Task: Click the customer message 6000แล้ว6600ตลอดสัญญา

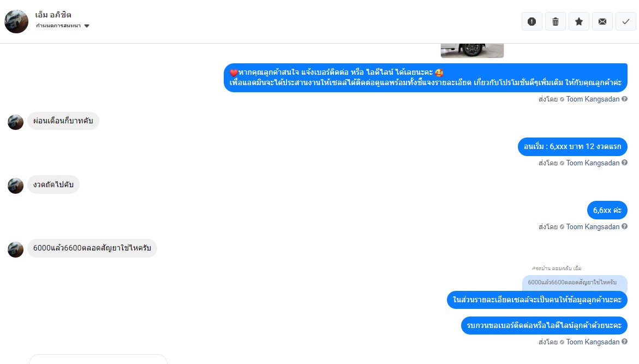Action: click(92, 248)
